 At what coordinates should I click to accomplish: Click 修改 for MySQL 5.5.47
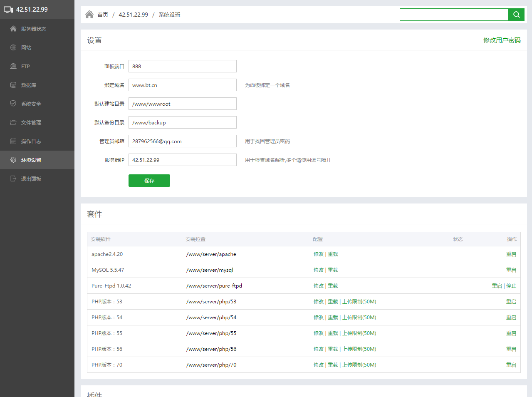pyautogui.click(x=318, y=270)
